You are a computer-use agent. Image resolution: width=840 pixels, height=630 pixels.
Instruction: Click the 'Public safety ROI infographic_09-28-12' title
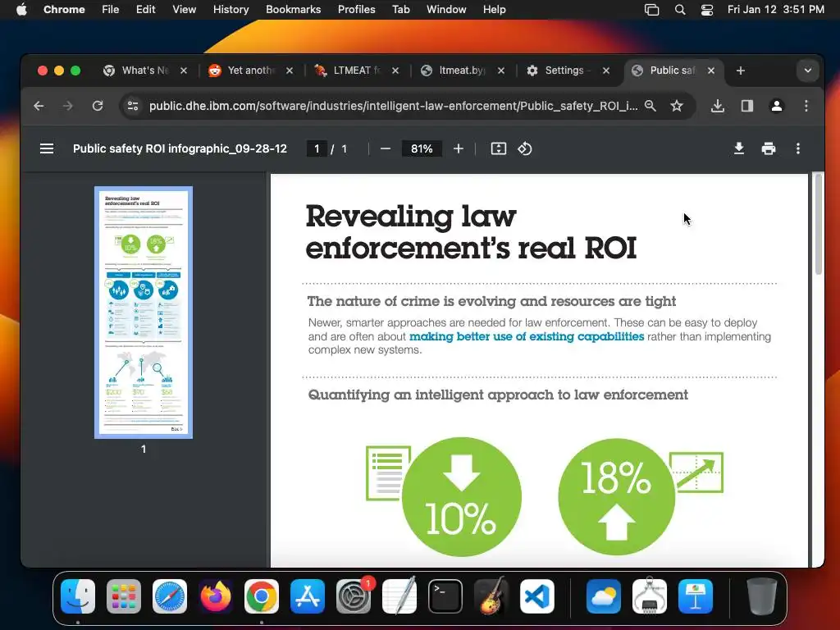pos(180,148)
